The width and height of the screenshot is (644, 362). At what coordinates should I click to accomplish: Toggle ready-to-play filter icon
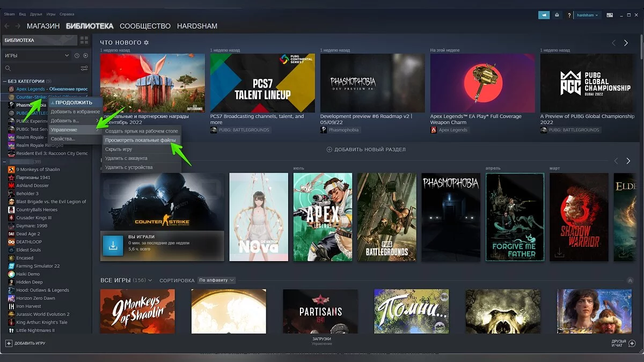pyautogui.click(x=85, y=55)
